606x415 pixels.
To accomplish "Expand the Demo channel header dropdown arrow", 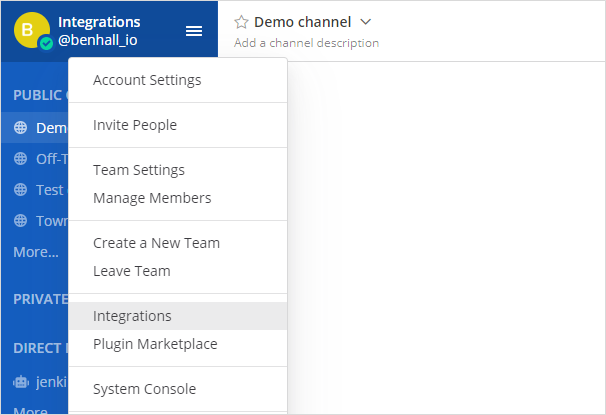I will click(366, 22).
